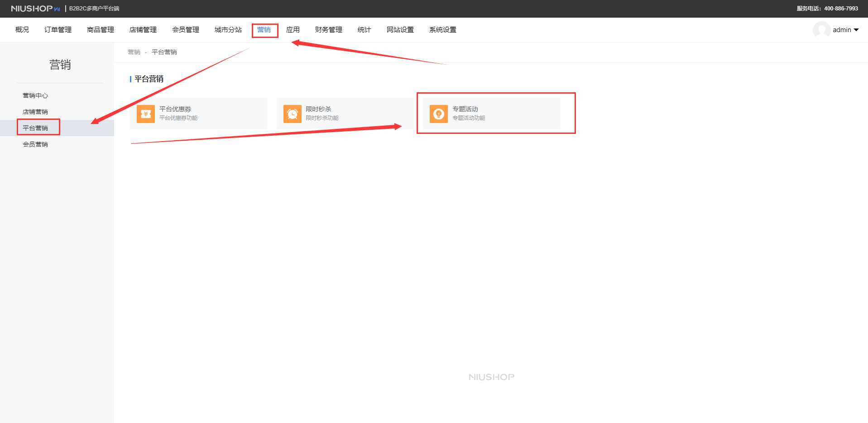Click the NIUSHOP logo in header
The width and height of the screenshot is (868, 423).
[x=36, y=9]
